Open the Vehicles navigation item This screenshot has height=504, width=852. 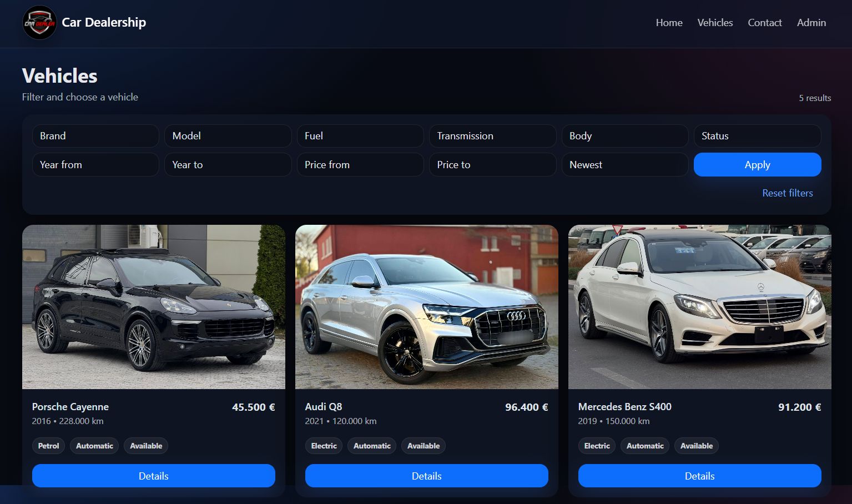[715, 23]
